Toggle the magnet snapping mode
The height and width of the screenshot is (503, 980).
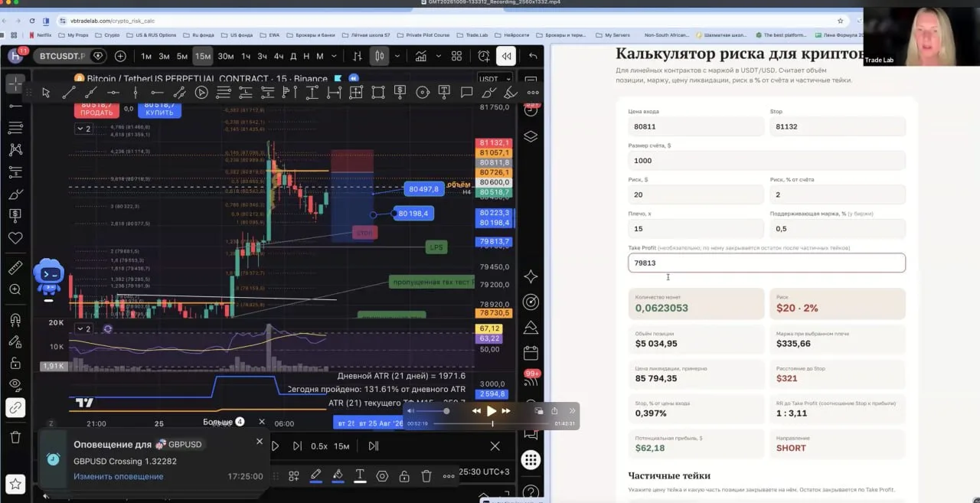[15, 320]
